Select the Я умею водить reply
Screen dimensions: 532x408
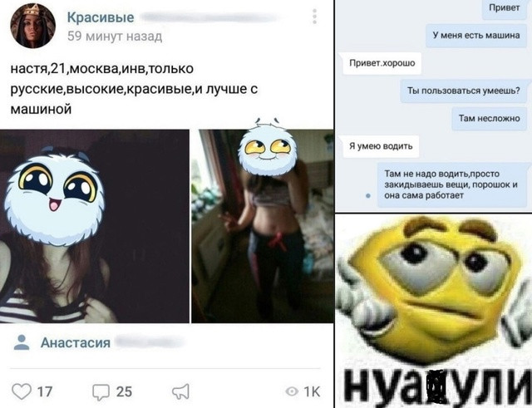click(381, 146)
